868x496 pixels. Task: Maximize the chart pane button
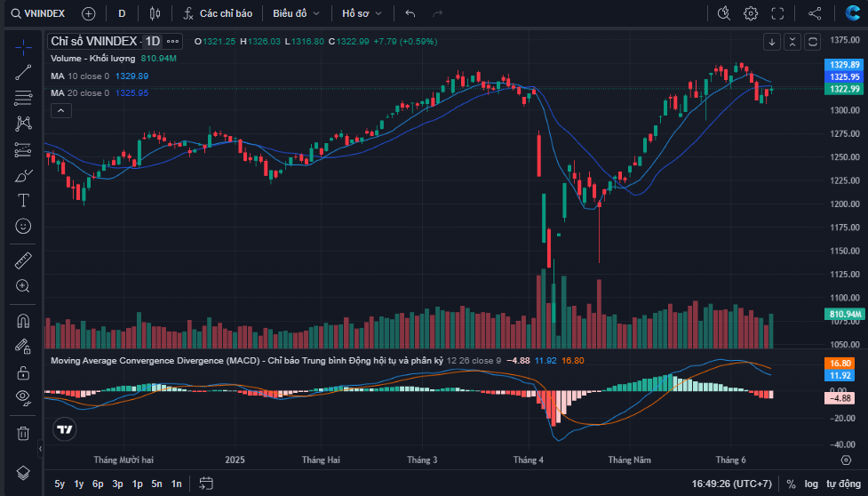pyautogui.click(x=812, y=42)
